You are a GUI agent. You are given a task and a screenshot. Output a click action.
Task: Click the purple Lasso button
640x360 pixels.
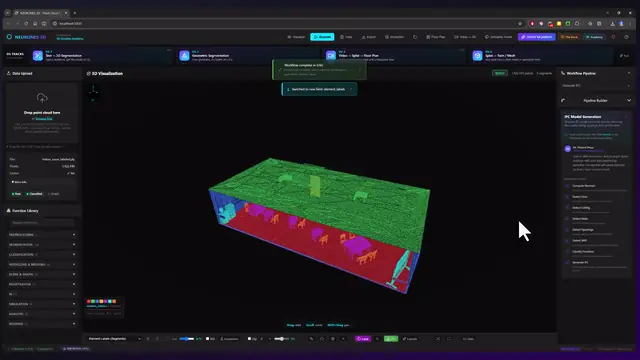[x=362, y=339]
